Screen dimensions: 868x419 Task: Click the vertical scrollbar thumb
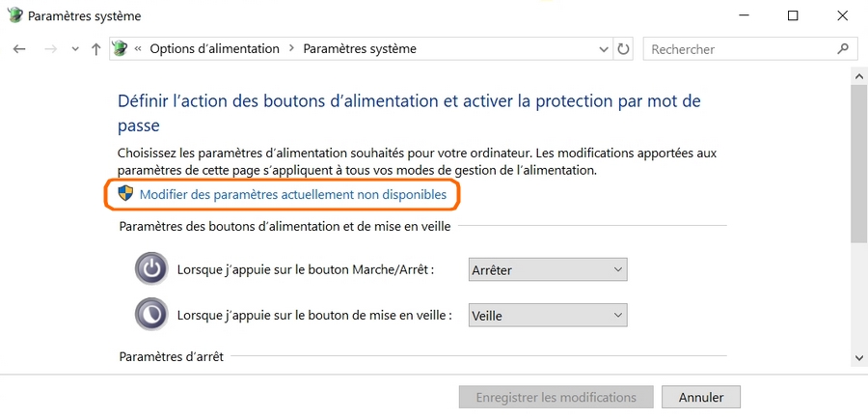(859, 164)
